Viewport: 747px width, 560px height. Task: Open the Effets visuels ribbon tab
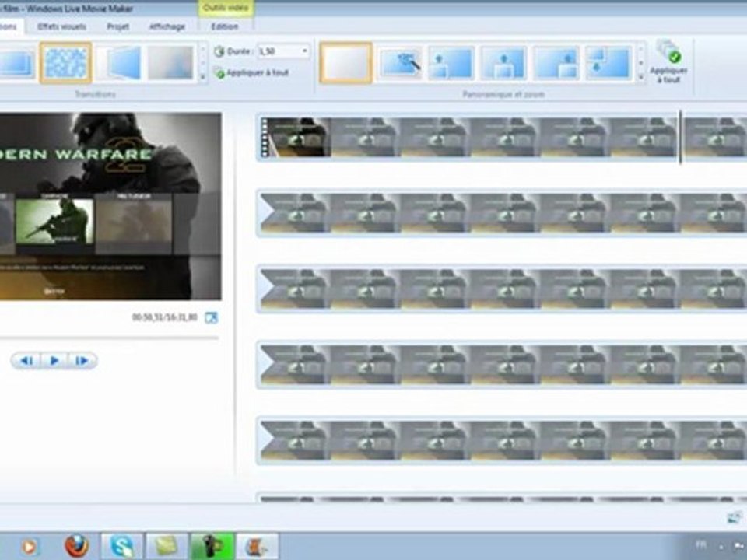click(x=61, y=26)
